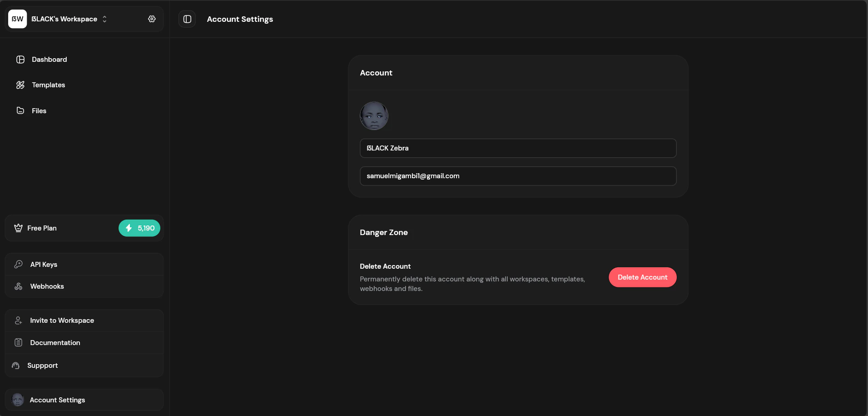Image resolution: width=868 pixels, height=416 pixels.
Task: Click the BW workspace logo badge
Action: [x=18, y=19]
